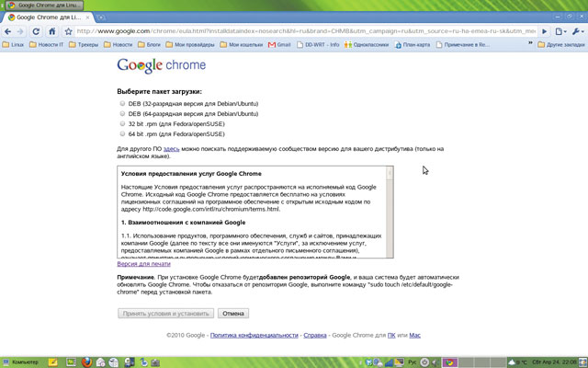This screenshot has width=588, height=368.
Task: Click the forward navigation arrow
Action: (x=20, y=31)
